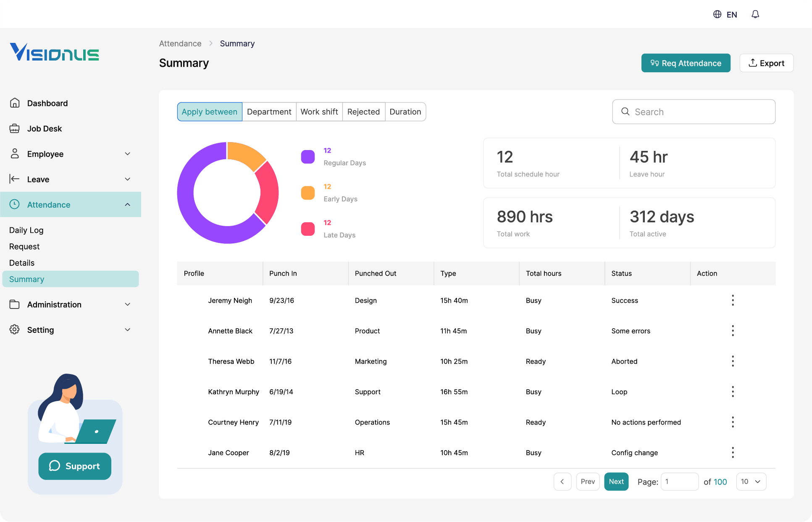Click the Export upload icon
This screenshot has height=522, width=812.
(x=753, y=63)
